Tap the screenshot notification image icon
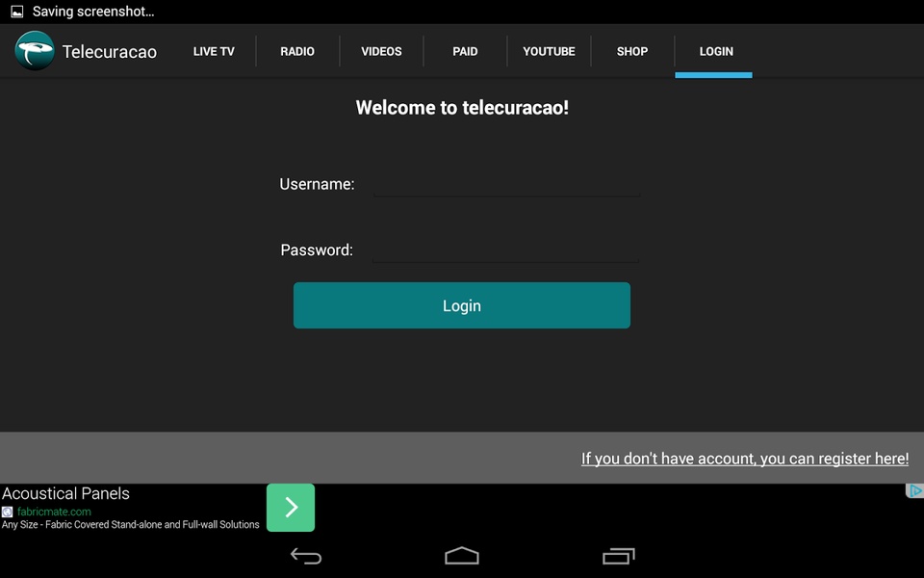Screen dimensions: 924x578 pos(17,12)
